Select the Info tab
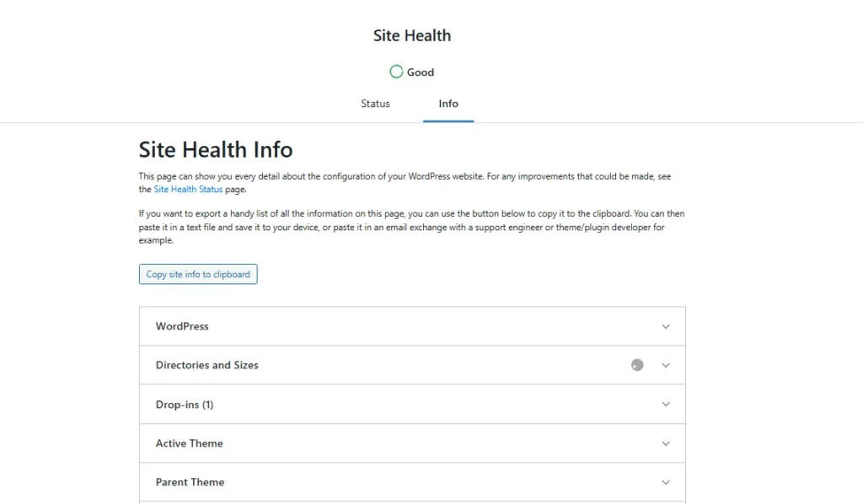Image resolution: width=863 pixels, height=504 pixels. pos(448,104)
